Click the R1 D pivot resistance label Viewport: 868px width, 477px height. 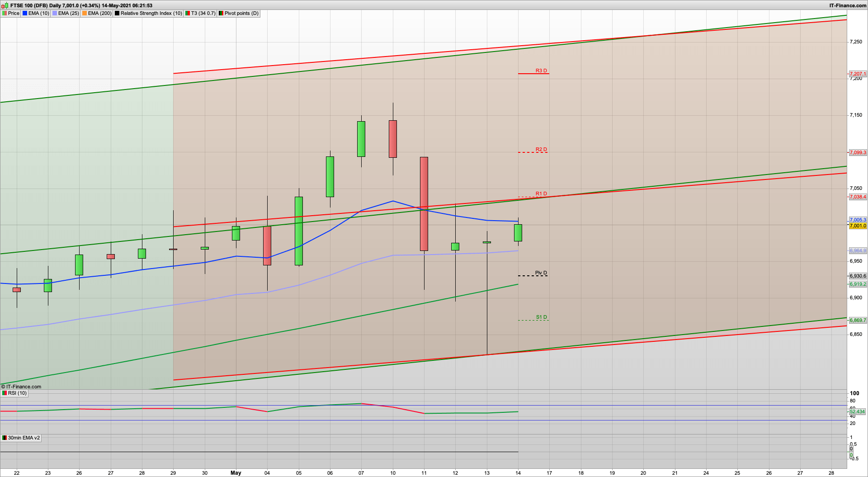pyautogui.click(x=541, y=193)
